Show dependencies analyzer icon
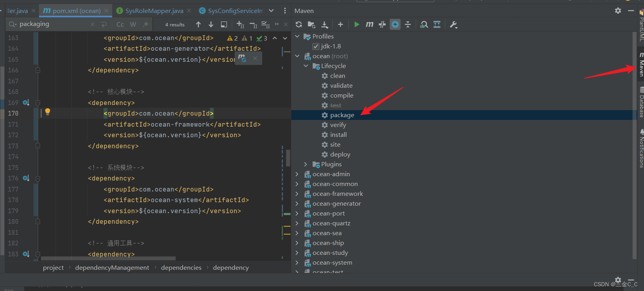644x291 pixels. pyautogui.click(x=424, y=24)
